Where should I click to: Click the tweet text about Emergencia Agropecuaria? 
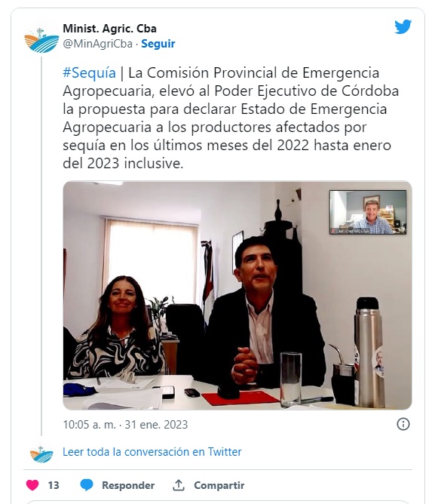click(231, 118)
